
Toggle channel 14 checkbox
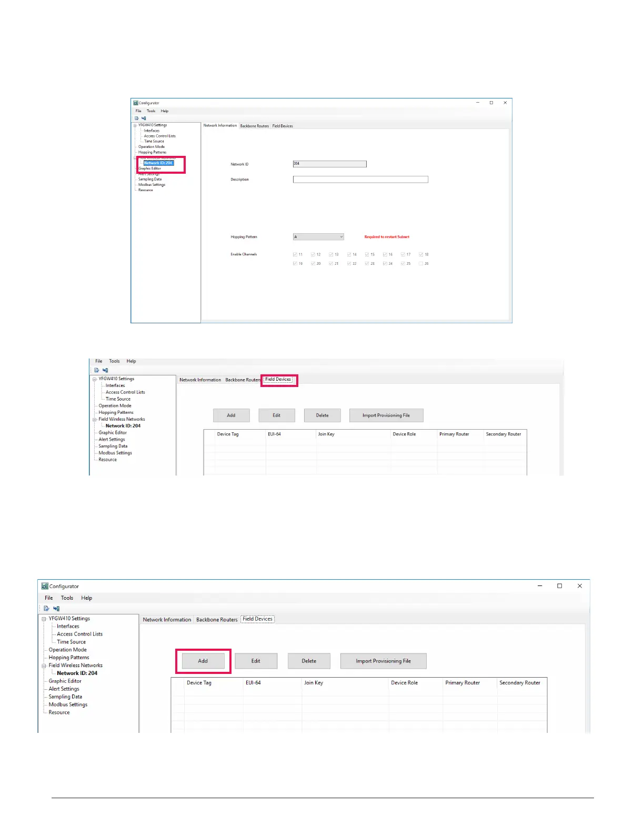point(349,254)
